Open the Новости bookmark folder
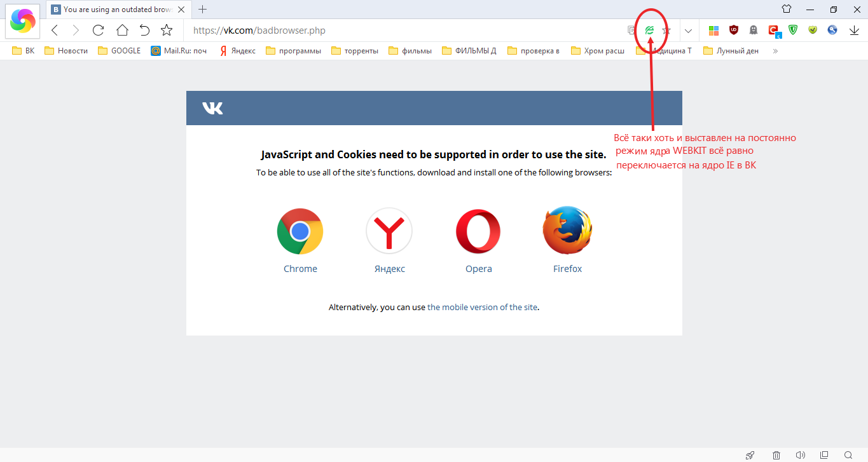 click(x=66, y=51)
